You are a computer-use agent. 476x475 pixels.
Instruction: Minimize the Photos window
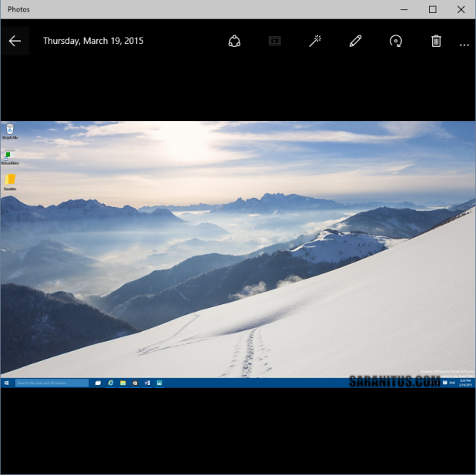point(404,9)
